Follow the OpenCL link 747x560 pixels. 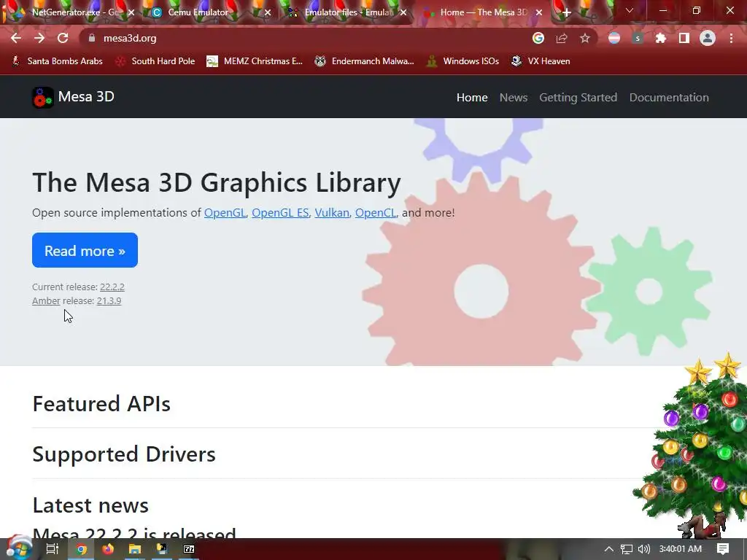click(376, 213)
